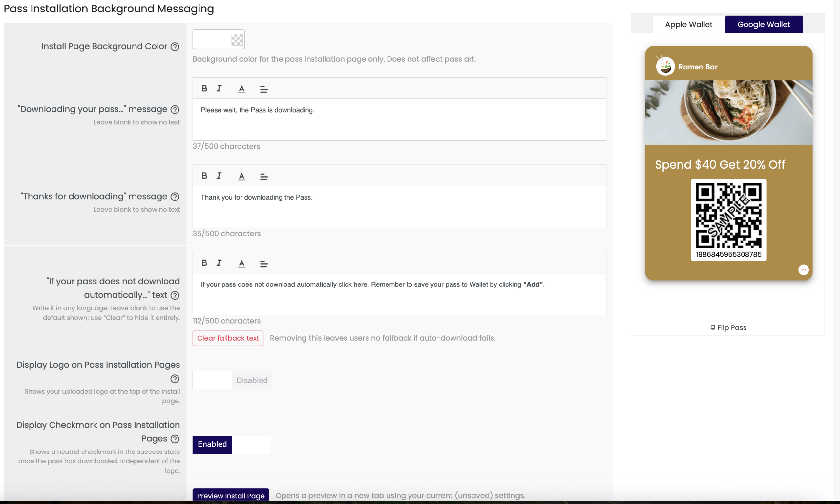Click the Ramen Bar logo on the pass
The image size is (840, 504).
coord(665,66)
